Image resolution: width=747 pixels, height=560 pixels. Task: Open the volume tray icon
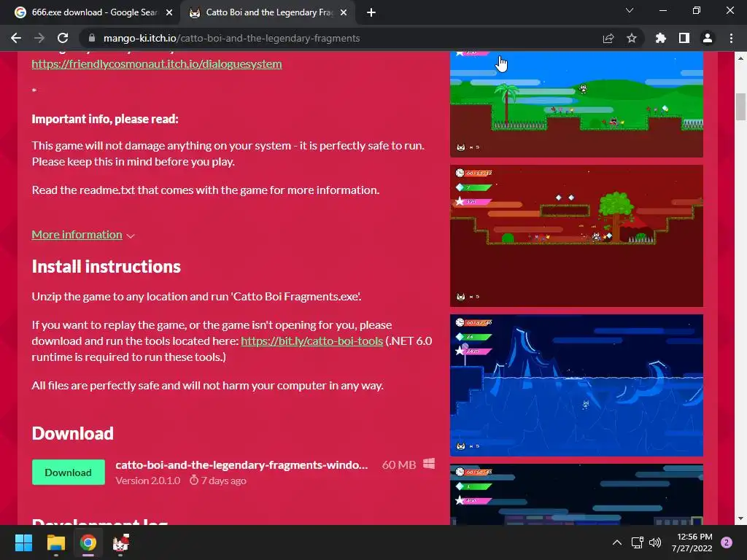tap(656, 542)
